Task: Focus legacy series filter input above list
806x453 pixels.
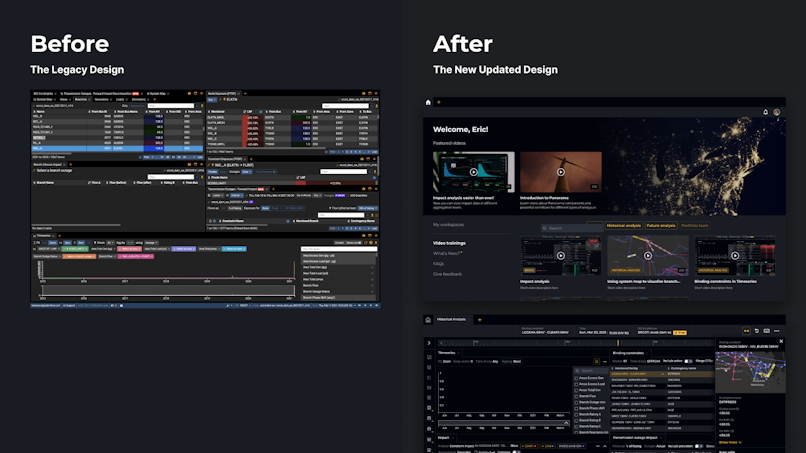Action: click(339, 249)
